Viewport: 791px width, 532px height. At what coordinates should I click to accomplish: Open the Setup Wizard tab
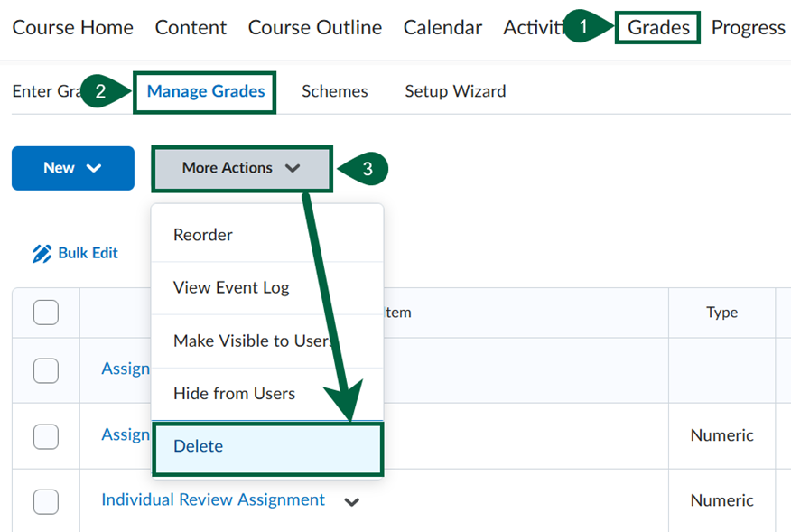455,91
